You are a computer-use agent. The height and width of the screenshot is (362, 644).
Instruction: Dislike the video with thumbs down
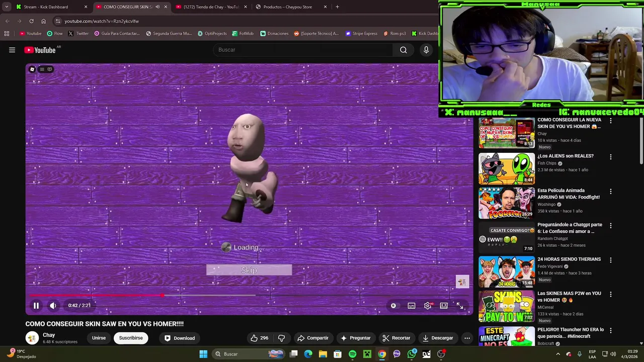tap(282, 338)
